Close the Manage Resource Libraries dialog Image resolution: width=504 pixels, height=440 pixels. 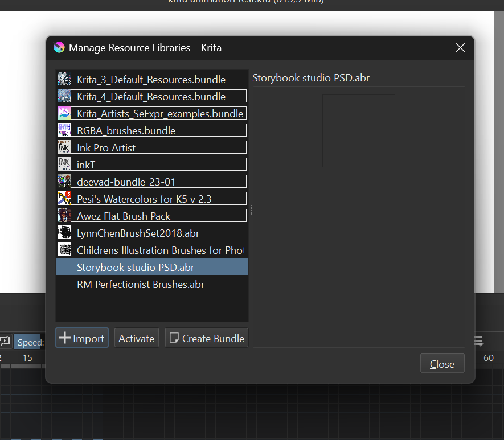pos(460,48)
